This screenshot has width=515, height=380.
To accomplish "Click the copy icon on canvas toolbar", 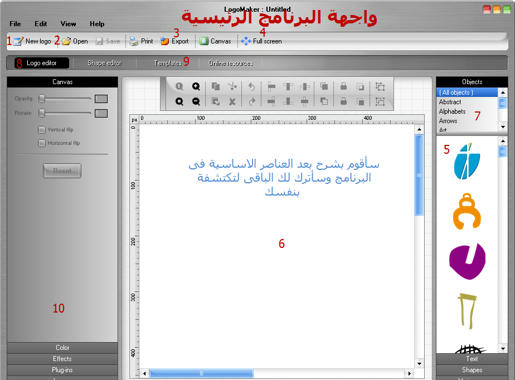I will [x=215, y=87].
